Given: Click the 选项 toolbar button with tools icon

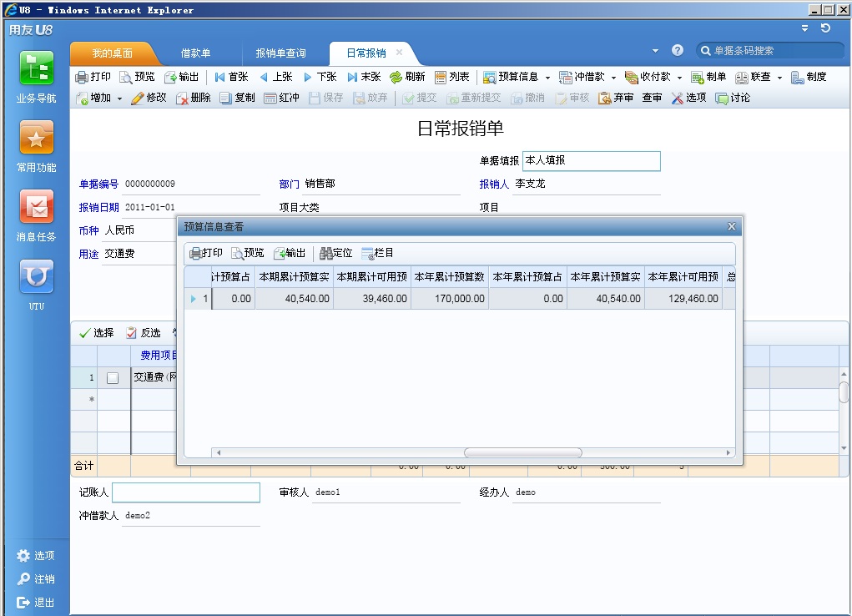Looking at the screenshot, I should (x=688, y=98).
